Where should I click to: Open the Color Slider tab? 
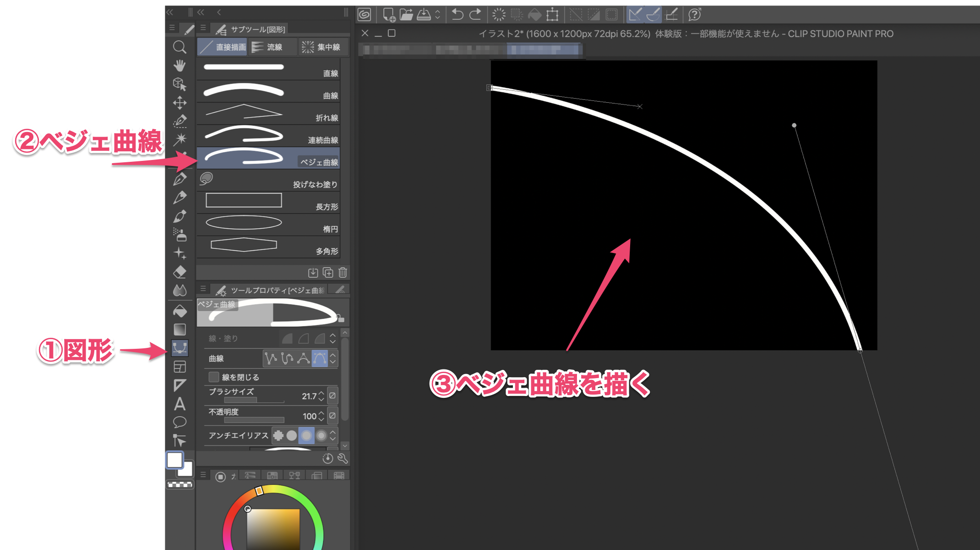point(250,475)
